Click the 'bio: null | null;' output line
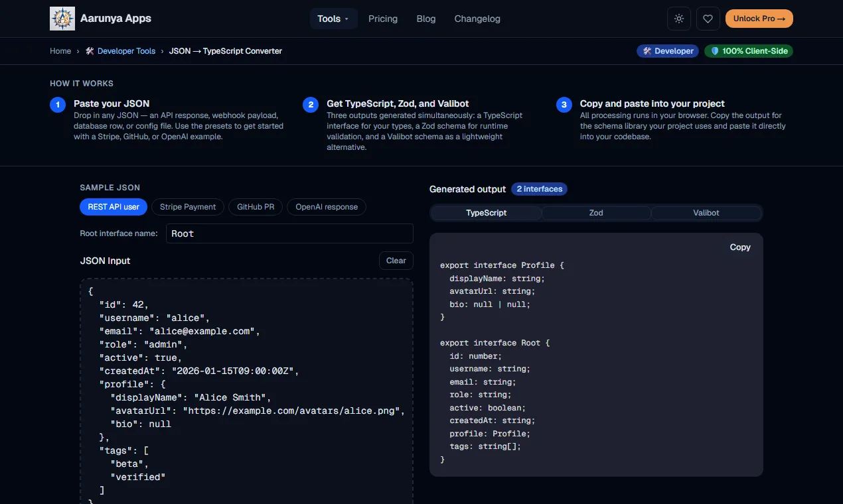This screenshot has width=843, height=504. pyautogui.click(x=490, y=304)
